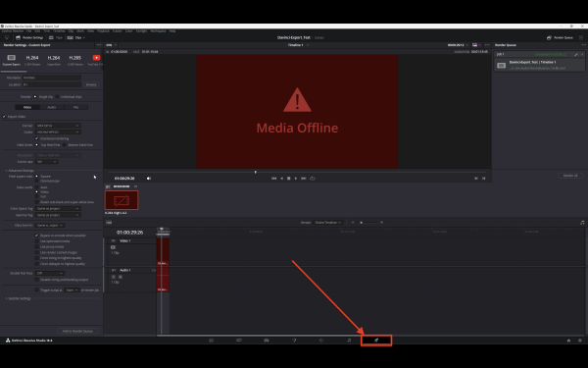
Task: Select the Custom Export preset
Action: tap(11, 60)
